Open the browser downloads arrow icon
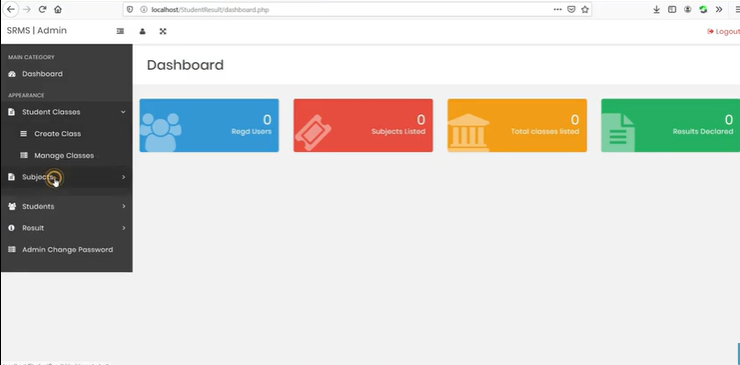Viewport: 740px width, 365px height. (656, 9)
